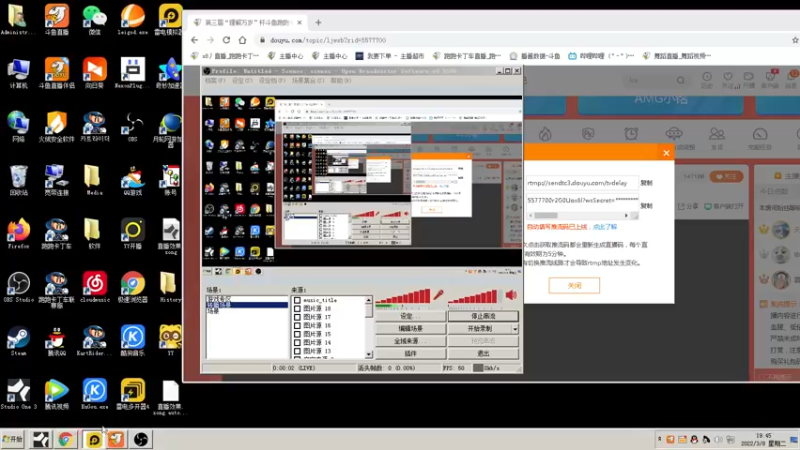Toggle the 图片源 17 source checkbox
This screenshot has width=800, height=450.
pos(297,317)
